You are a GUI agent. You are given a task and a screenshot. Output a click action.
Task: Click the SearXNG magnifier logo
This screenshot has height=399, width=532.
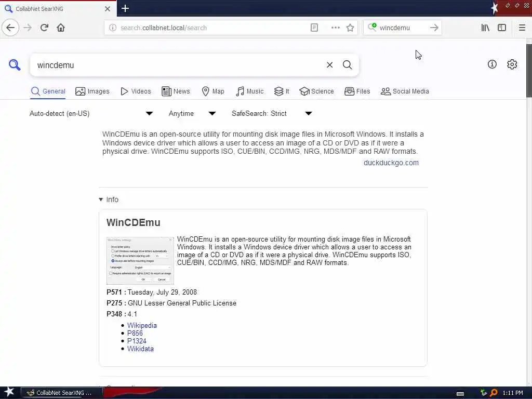coord(15,64)
